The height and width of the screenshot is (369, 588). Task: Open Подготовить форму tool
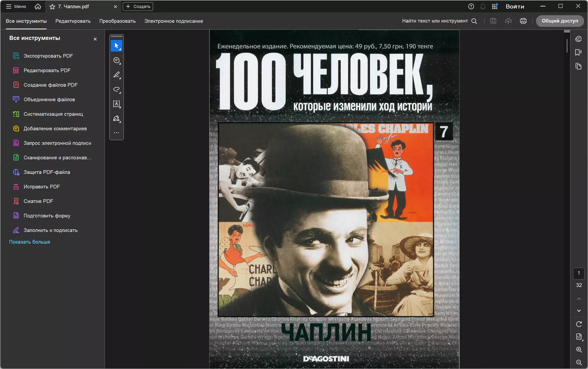[52, 216]
